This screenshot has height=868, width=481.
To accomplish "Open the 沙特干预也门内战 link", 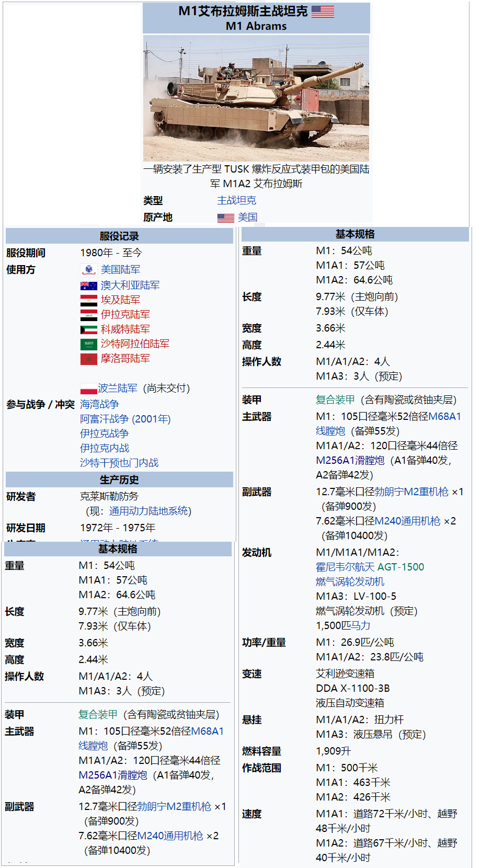I will click(119, 463).
